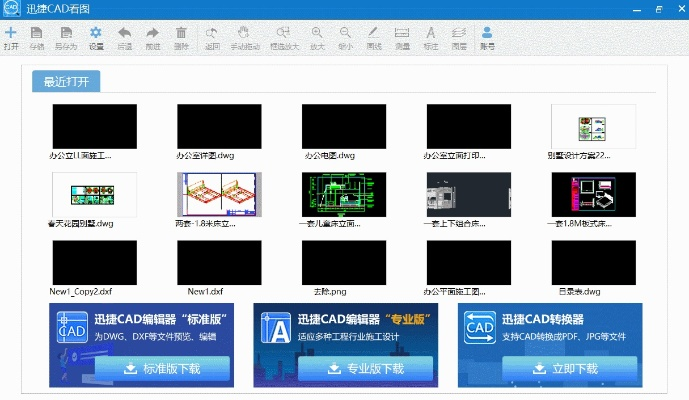
Task: Open the 一套1.8M板式床 drawing thumbnail
Action: (594, 194)
